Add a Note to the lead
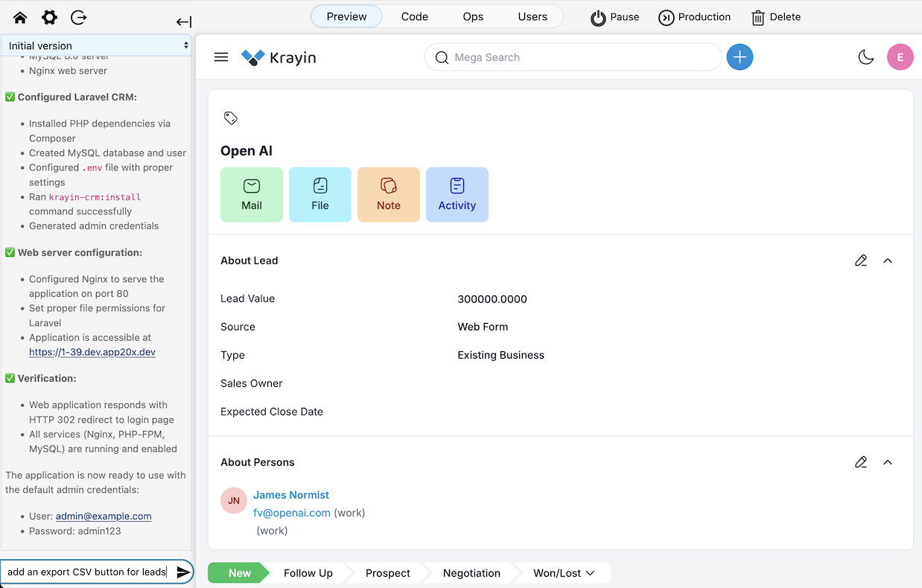Image resolution: width=922 pixels, height=588 pixels. [389, 194]
